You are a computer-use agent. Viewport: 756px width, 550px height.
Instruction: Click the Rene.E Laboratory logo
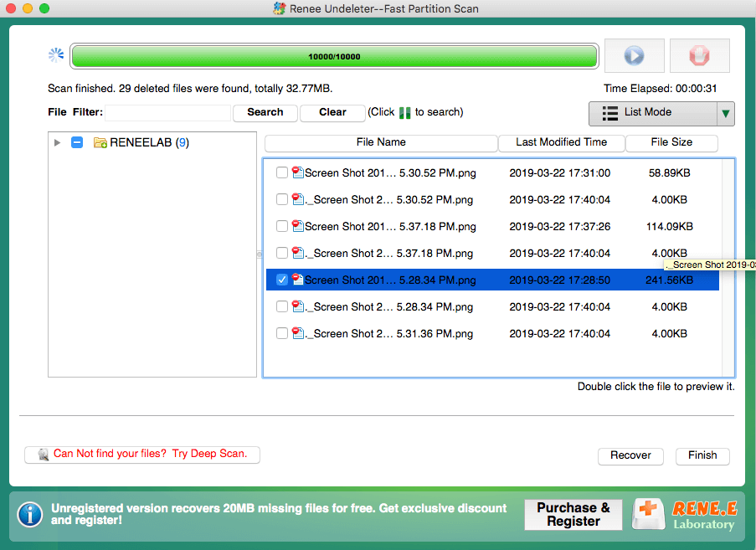(x=704, y=515)
